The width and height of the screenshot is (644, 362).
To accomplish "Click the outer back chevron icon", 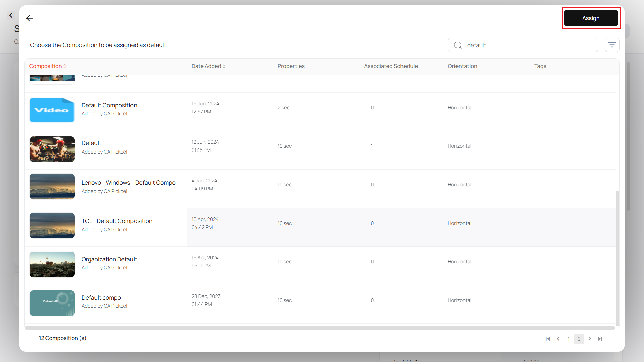I will (x=11, y=15).
